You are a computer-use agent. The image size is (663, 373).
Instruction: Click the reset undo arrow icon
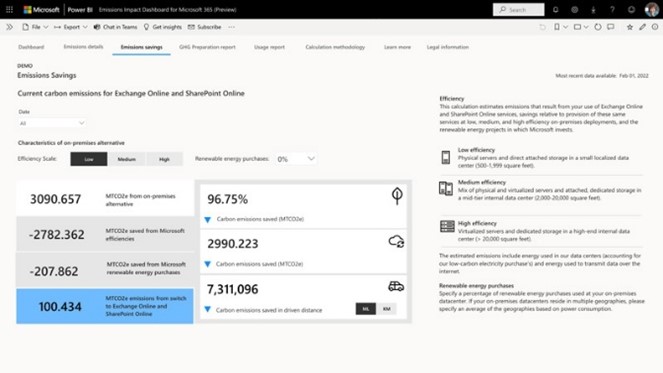coord(542,27)
